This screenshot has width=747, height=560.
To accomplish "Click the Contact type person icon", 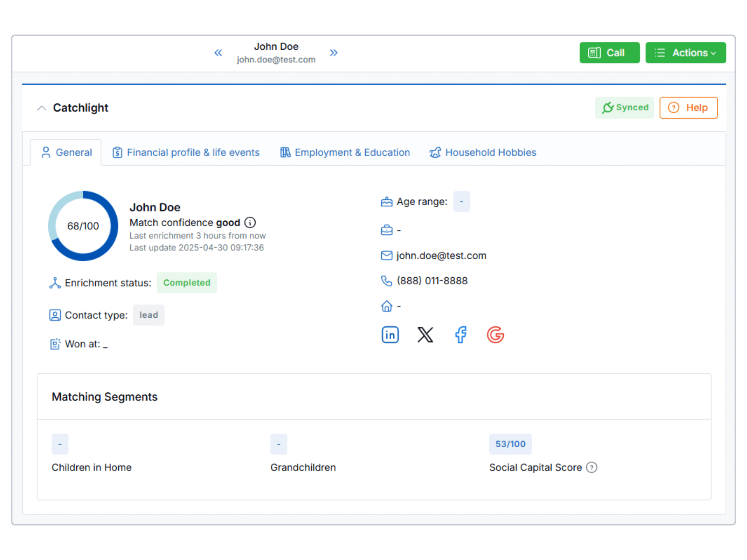I will pyautogui.click(x=55, y=315).
